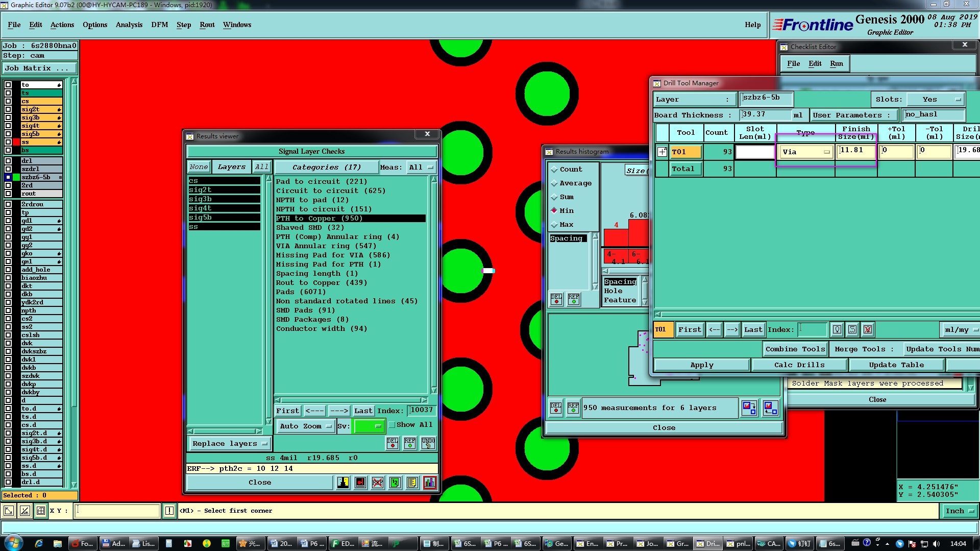Screen dimensions: 980x551
Task: Select the Count radio option
Action: (554, 170)
